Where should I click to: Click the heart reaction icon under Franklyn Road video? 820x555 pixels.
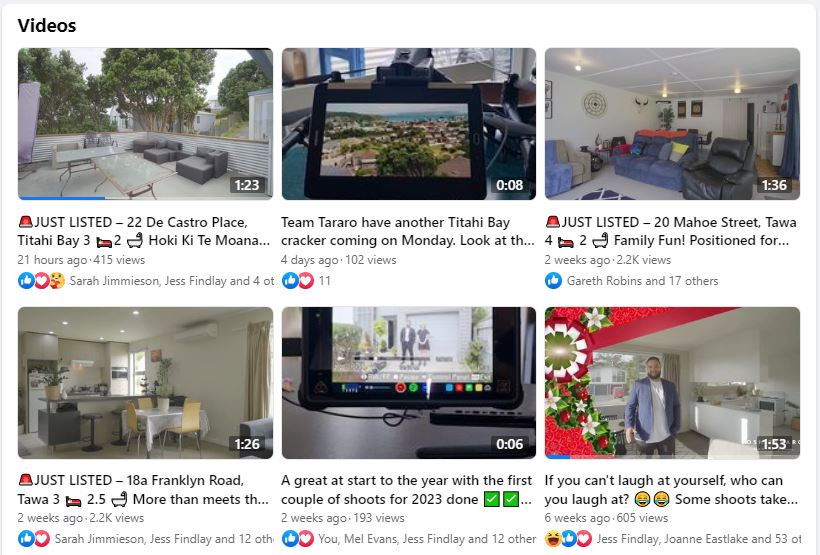(x=41, y=539)
